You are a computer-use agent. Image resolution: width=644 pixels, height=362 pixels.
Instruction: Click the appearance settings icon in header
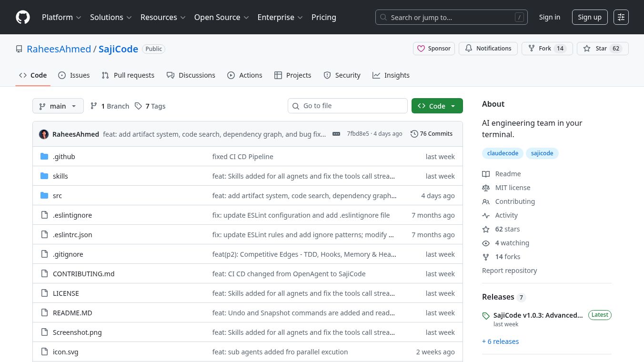pyautogui.click(x=621, y=17)
